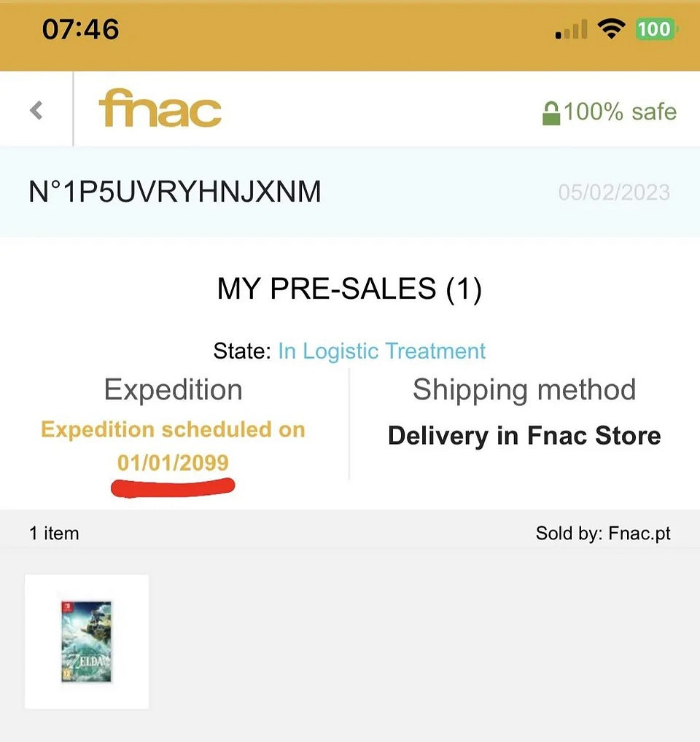The image size is (700, 742).
Task: Tap the 1 item count label
Action: point(54,534)
